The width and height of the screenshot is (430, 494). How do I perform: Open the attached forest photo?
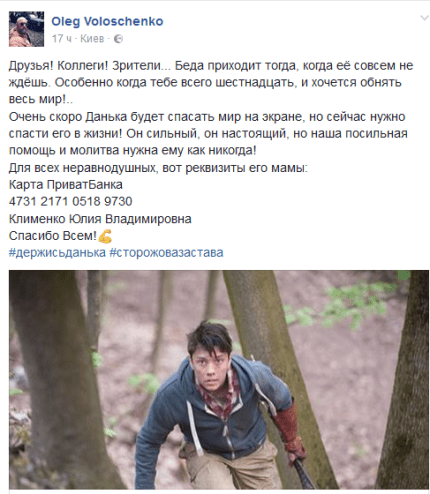coord(219,380)
